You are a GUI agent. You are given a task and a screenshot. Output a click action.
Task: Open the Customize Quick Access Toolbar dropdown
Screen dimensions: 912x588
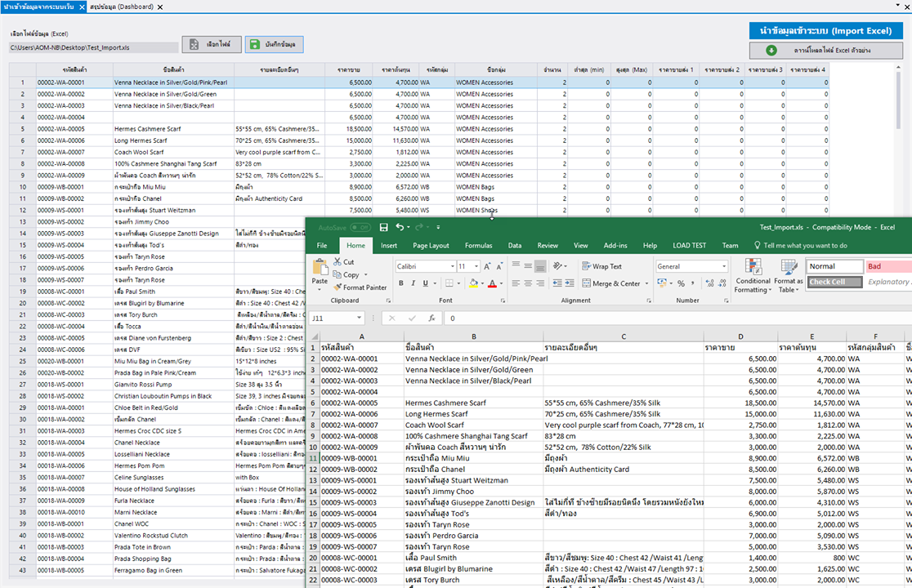point(438,227)
